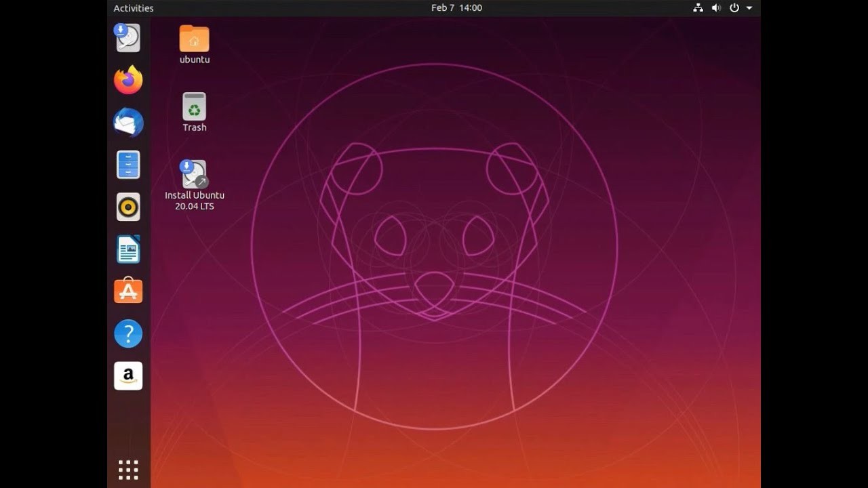The height and width of the screenshot is (488, 868).
Task: Click the power icon in top bar
Action: [x=734, y=8]
